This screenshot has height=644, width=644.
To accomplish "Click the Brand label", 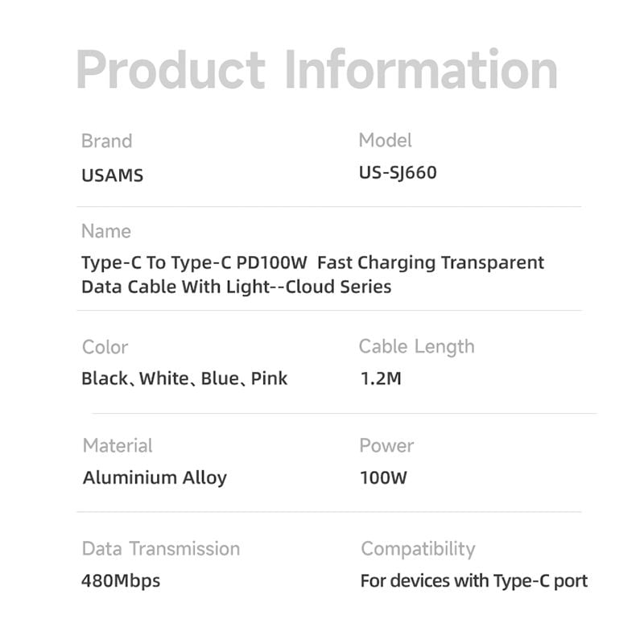I will click(x=106, y=141).
